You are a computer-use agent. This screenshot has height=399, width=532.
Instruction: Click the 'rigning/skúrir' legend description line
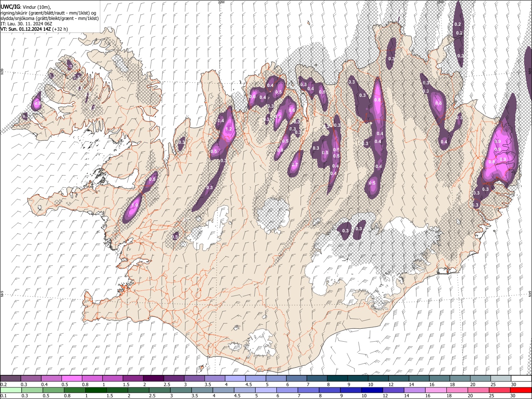(48, 13)
